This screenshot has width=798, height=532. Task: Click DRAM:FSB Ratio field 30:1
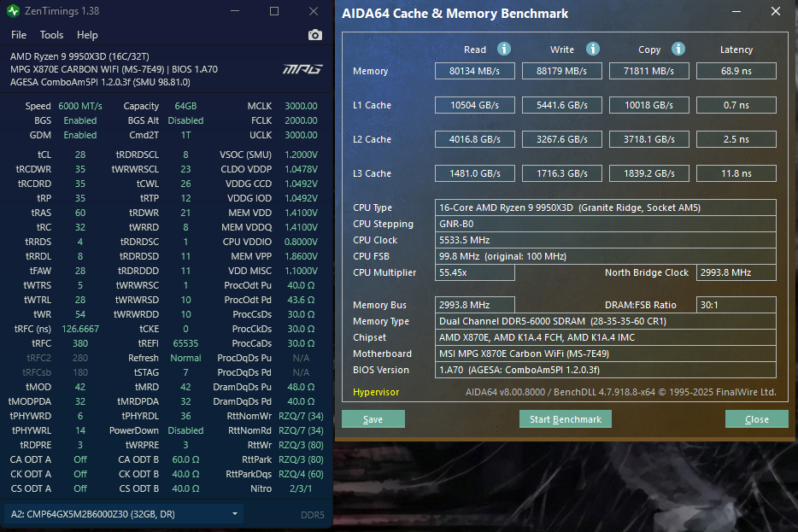tap(736, 305)
